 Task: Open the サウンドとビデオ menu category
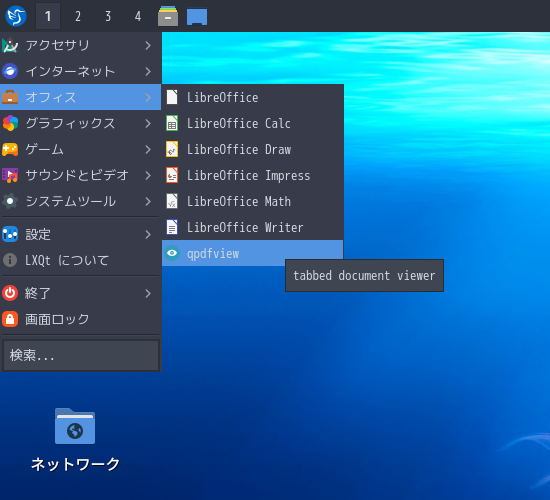click(x=80, y=175)
